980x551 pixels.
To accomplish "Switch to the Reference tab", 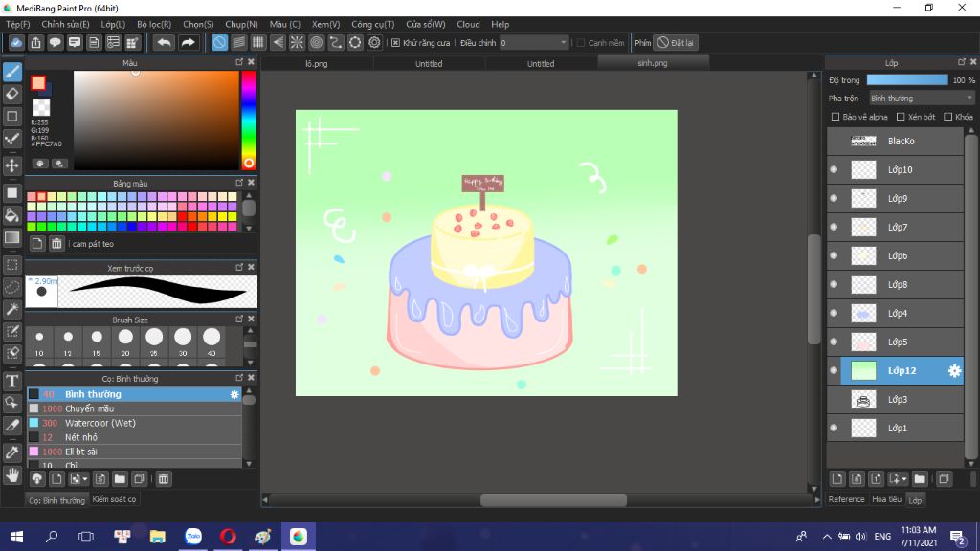I will [846, 499].
